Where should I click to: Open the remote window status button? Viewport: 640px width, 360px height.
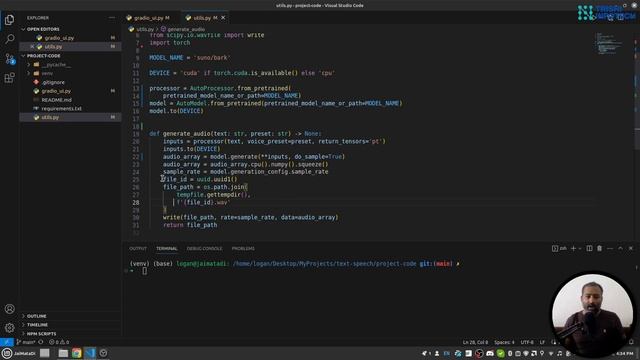pyautogui.click(x=7, y=342)
